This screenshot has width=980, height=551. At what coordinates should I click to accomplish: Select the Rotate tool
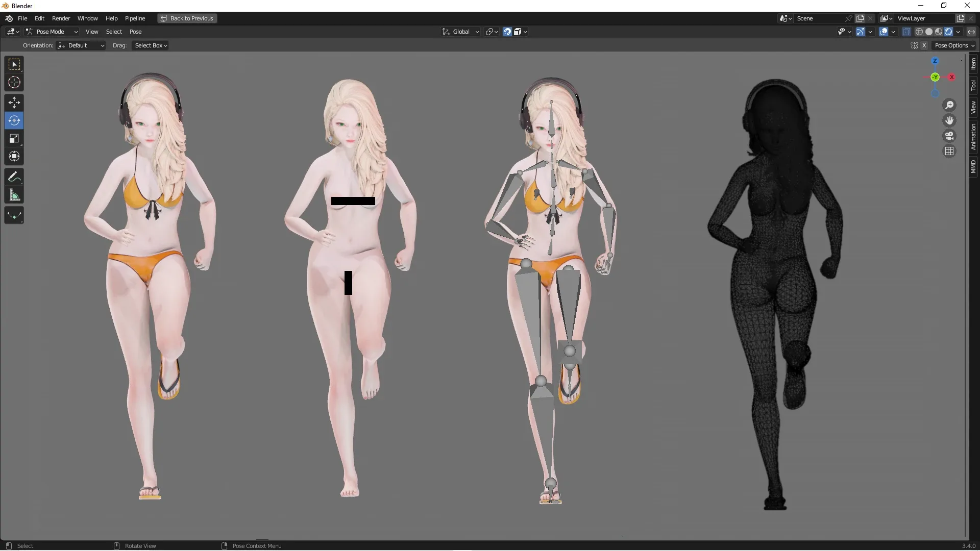click(14, 120)
